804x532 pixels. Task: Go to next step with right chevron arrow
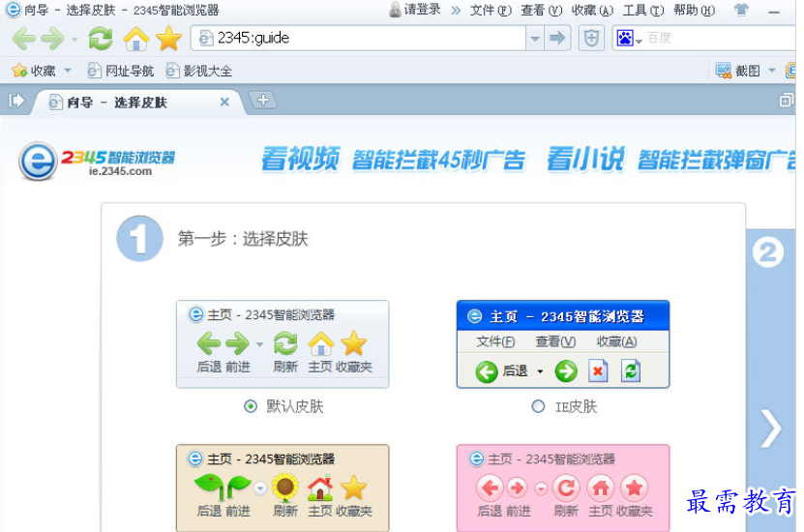771,429
